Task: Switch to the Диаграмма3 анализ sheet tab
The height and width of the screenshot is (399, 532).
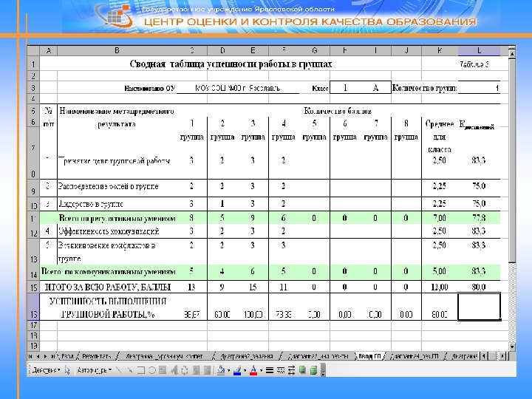Action: 318,356
